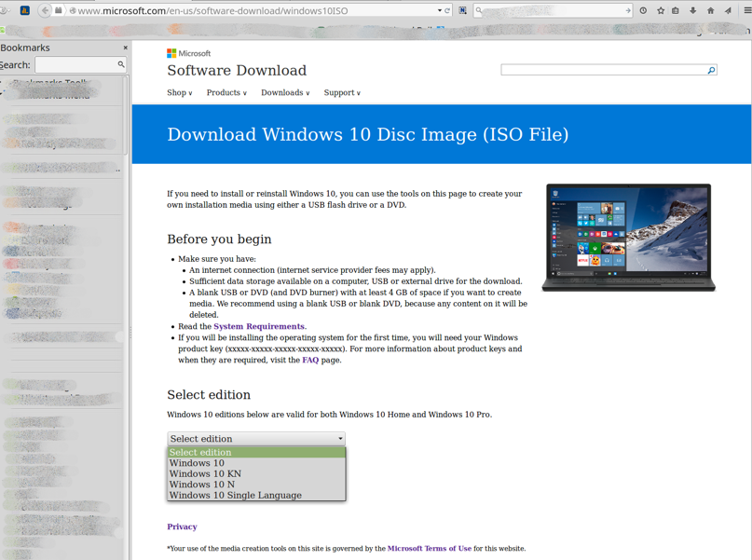Image resolution: width=752 pixels, height=560 pixels.
Task: Open the Downloads menu
Action: coord(285,92)
